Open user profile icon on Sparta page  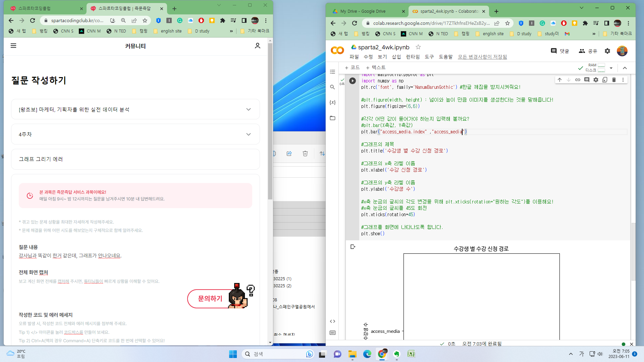click(257, 46)
